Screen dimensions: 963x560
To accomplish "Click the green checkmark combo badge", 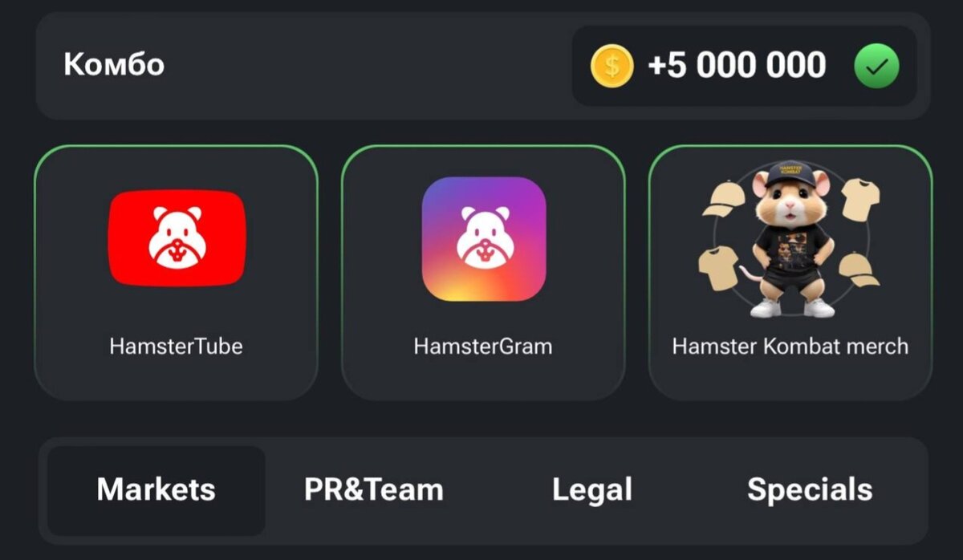I will [876, 66].
